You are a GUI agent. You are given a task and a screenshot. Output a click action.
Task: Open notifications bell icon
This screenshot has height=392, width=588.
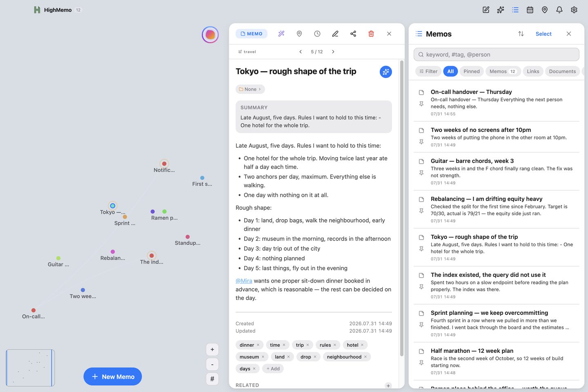pyautogui.click(x=559, y=10)
